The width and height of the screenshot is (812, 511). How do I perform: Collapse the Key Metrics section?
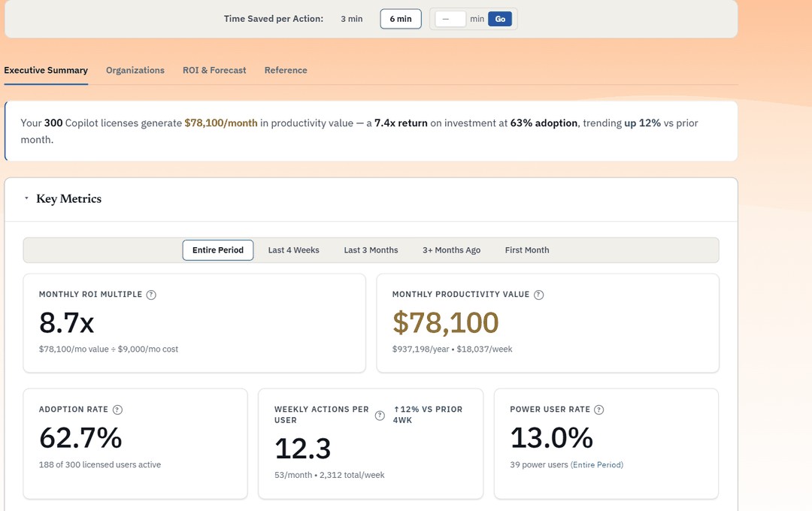click(26, 198)
